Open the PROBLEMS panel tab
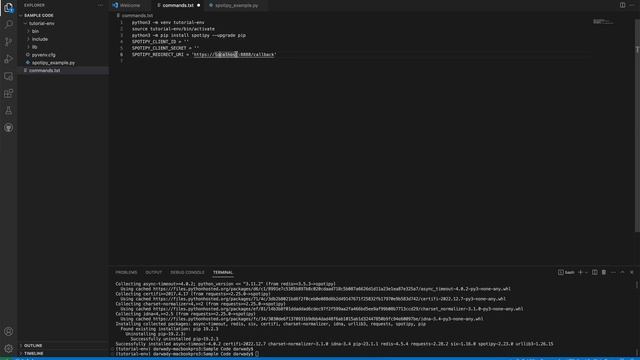The width and height of the screenshot is (640, 360). click(126, 272)
